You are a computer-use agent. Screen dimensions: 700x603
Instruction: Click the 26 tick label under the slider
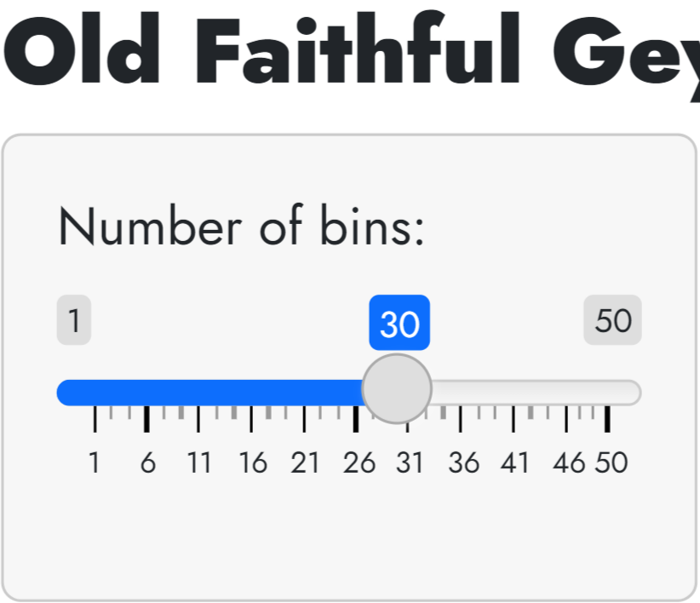tap(358, 463)
